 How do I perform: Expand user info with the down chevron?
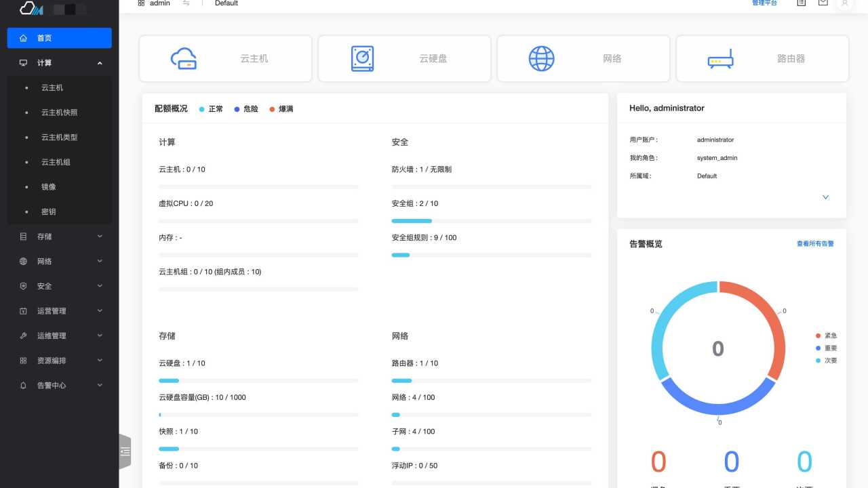pos(825,197)
